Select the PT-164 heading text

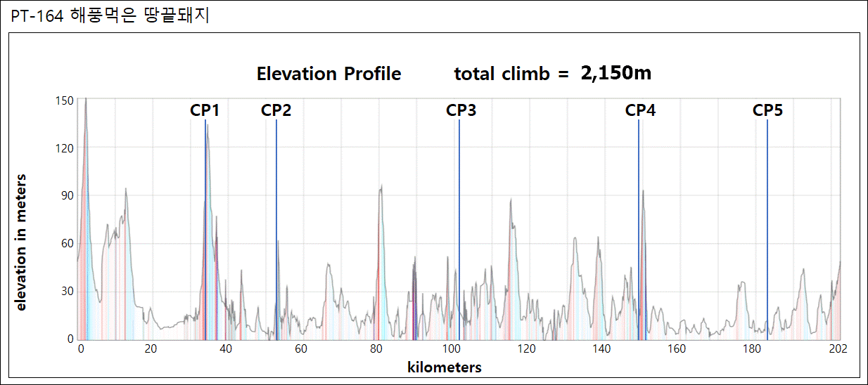pyautogui.click(x=110, y=15)
